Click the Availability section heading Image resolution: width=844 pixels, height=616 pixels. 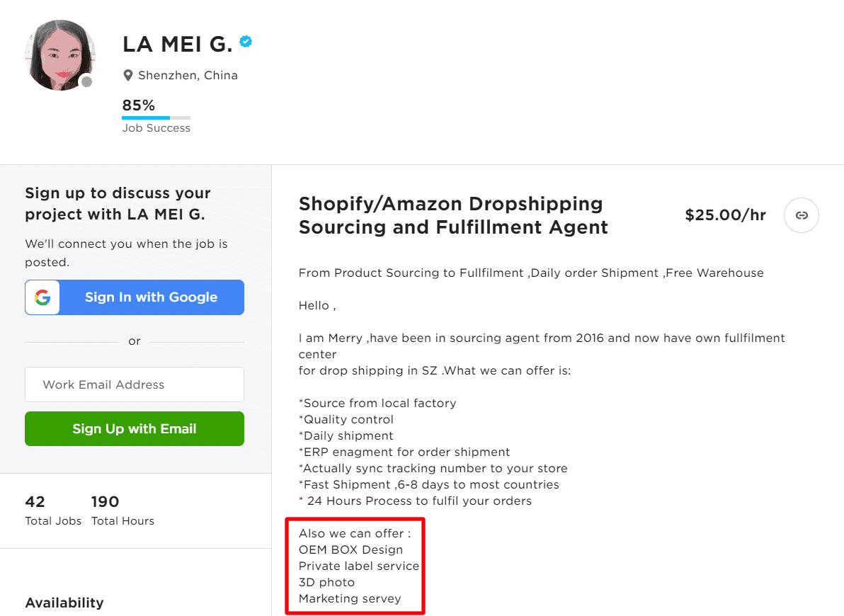(x=64, y=603)
